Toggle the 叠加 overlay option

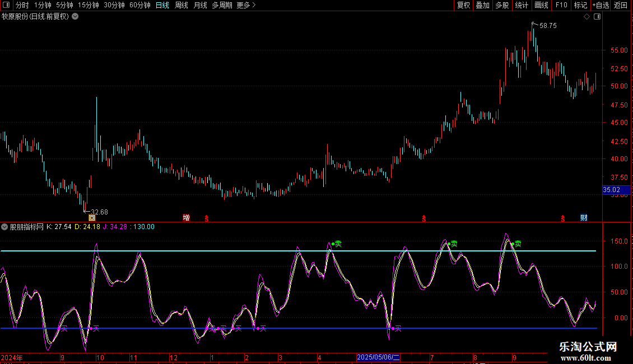482,5
